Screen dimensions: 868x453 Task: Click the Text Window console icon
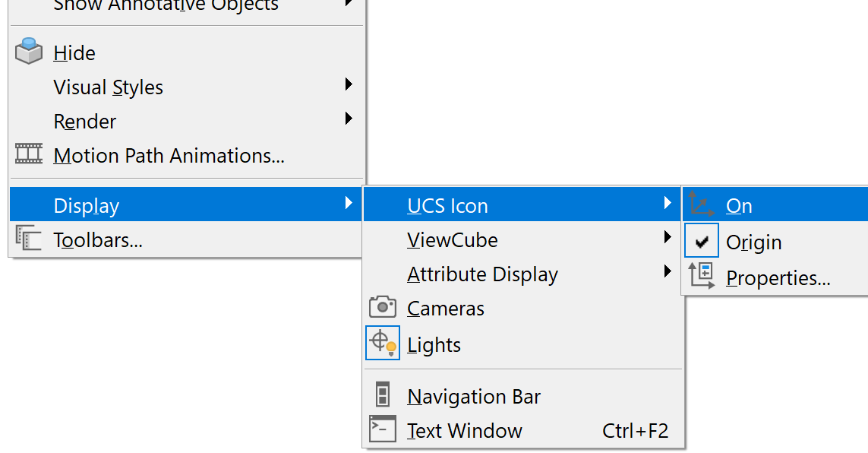pos(383,429)
